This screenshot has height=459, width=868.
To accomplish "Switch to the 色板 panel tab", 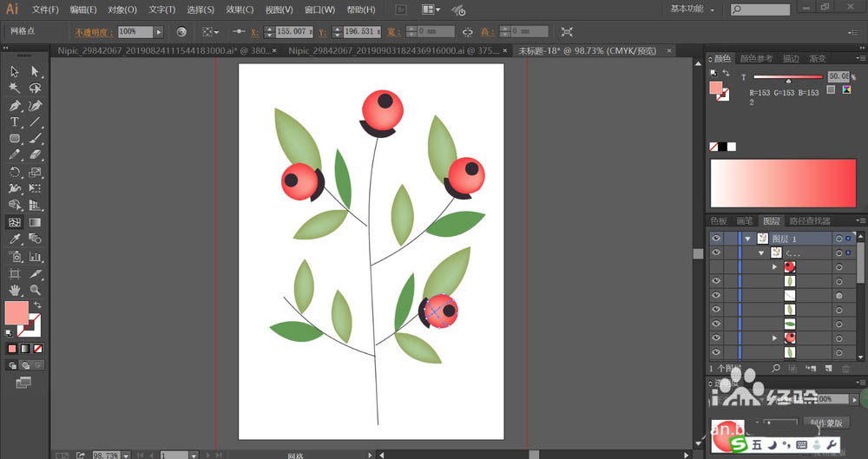I will coord(719,221).
